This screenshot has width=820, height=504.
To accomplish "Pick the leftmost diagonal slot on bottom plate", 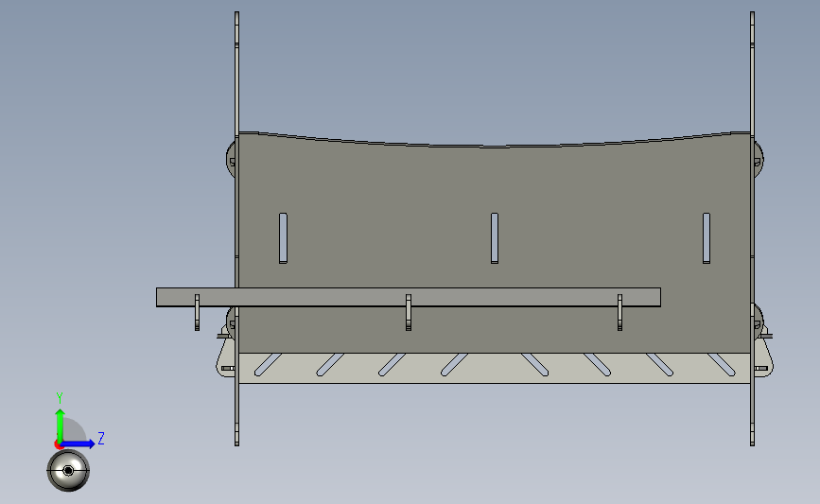I will click(268, 364).
